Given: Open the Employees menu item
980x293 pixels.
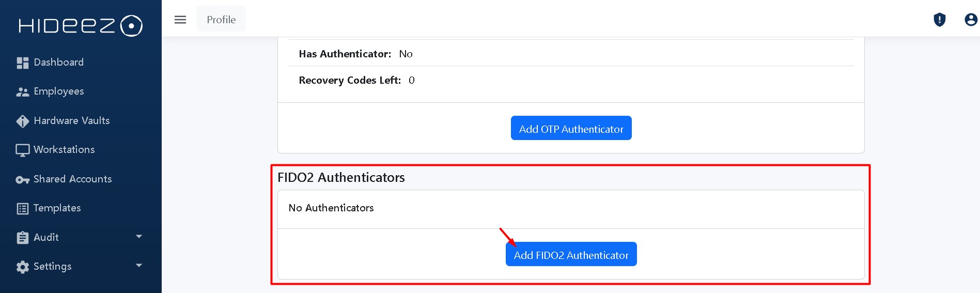Looking at the screenshot, I should (59, 91).
